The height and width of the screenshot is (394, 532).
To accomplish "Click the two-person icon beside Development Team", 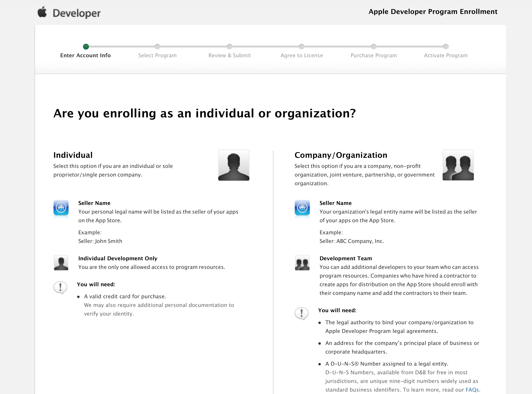I will pyautogui.click(x=302, y=263).
